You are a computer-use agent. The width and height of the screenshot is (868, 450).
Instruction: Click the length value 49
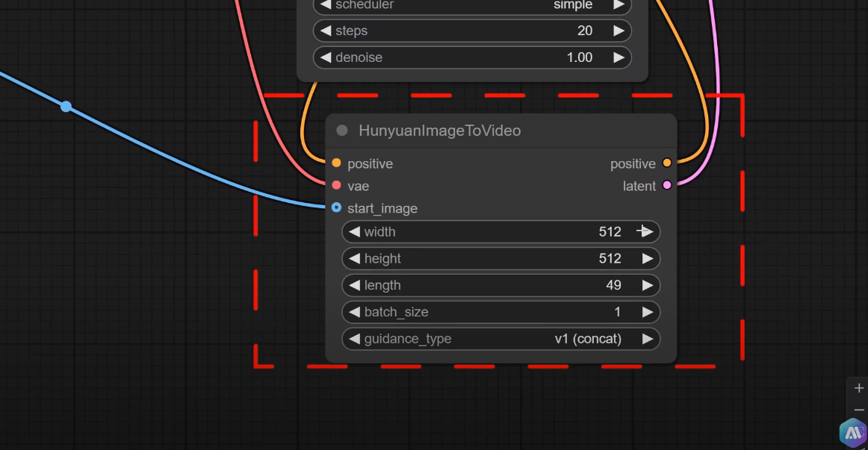point(613,285)
